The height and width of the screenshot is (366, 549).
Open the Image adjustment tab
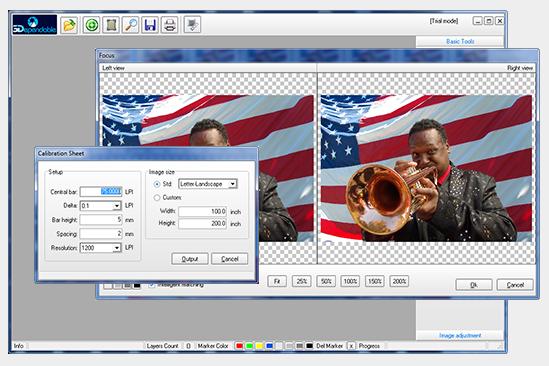[x=460, y=336]
